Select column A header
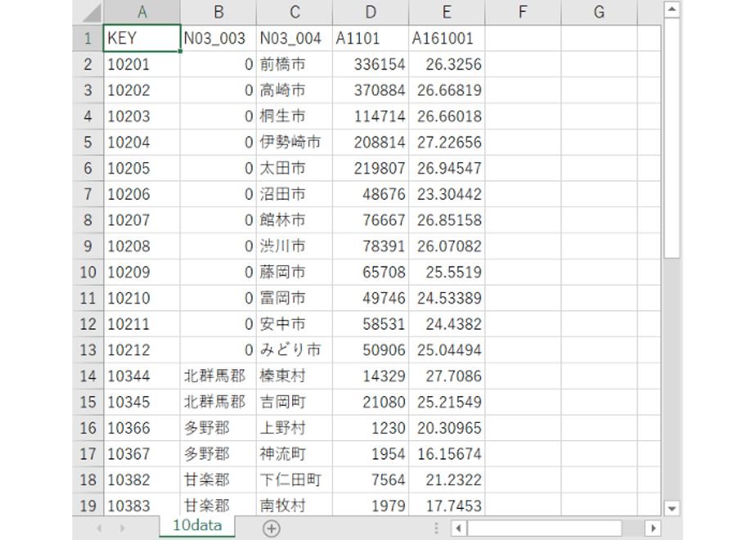This screenshot has width=756, height=540. 142,12
